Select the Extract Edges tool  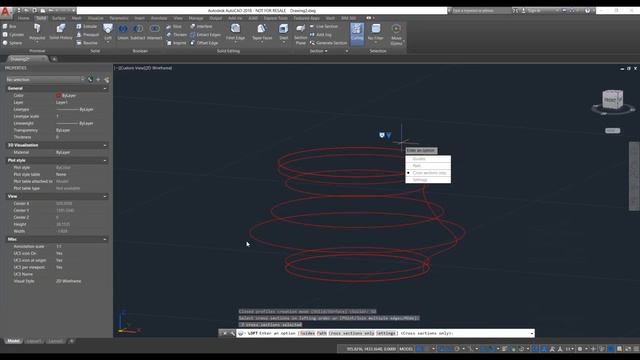pos(205,35)
